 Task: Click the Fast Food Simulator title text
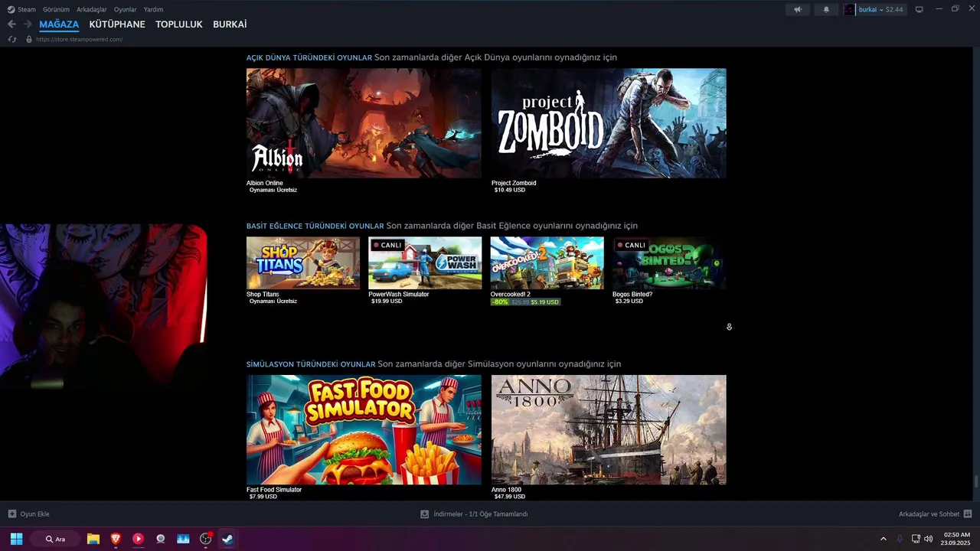[274, 490]
